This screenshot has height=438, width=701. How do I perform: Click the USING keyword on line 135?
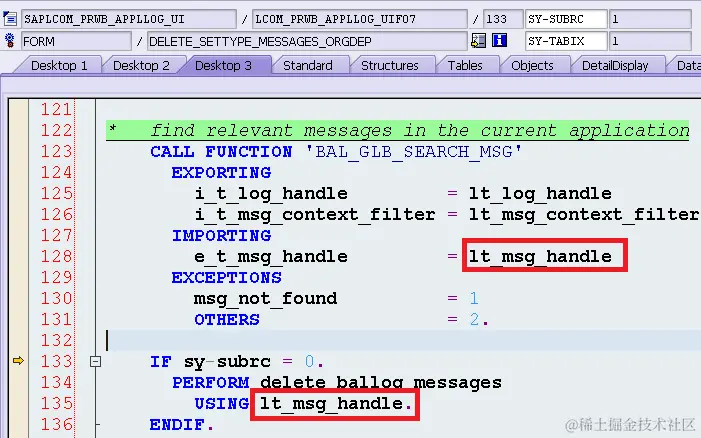point(222,404)
